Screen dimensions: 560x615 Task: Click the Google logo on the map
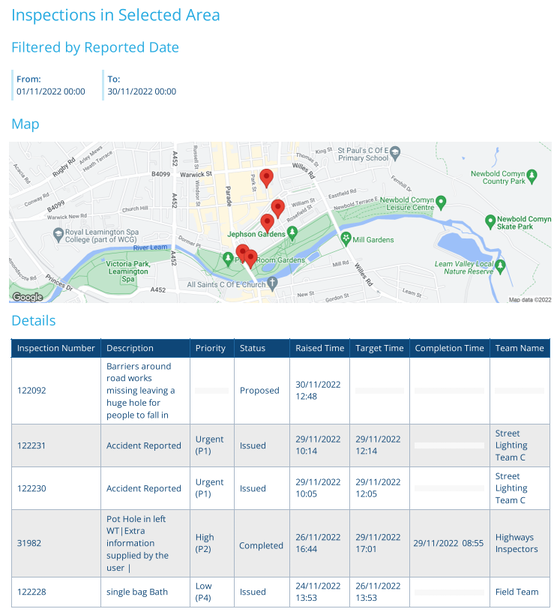coord(27,297)
